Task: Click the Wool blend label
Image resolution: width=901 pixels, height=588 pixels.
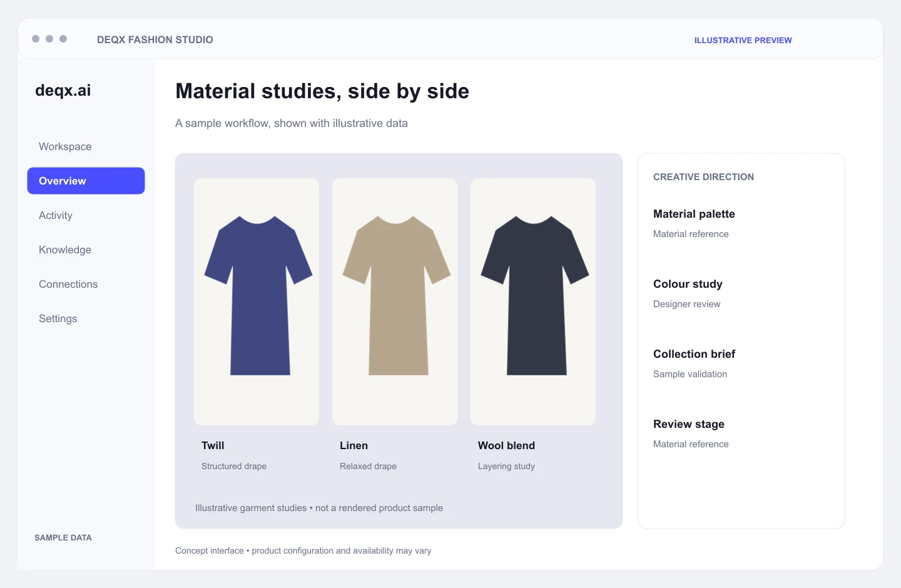Action: click(506, 445)
